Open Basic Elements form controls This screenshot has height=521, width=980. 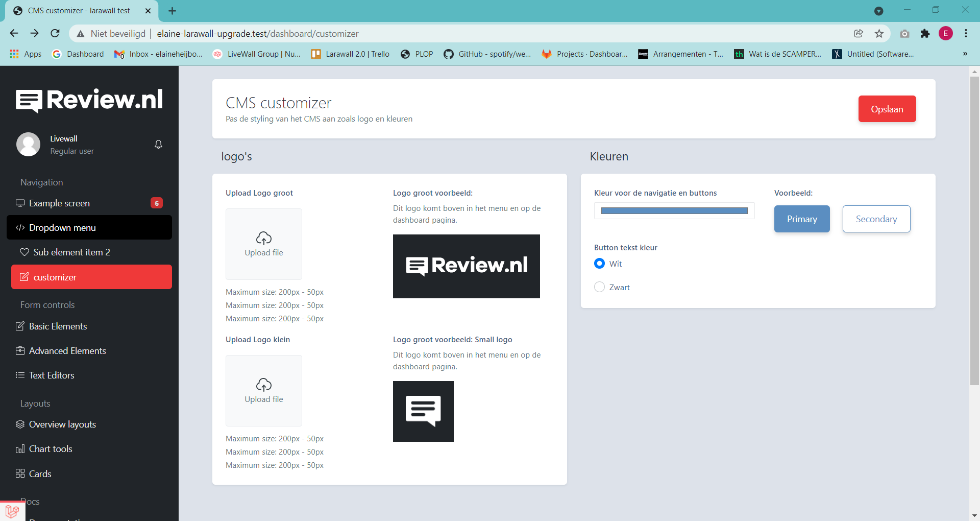89,326
